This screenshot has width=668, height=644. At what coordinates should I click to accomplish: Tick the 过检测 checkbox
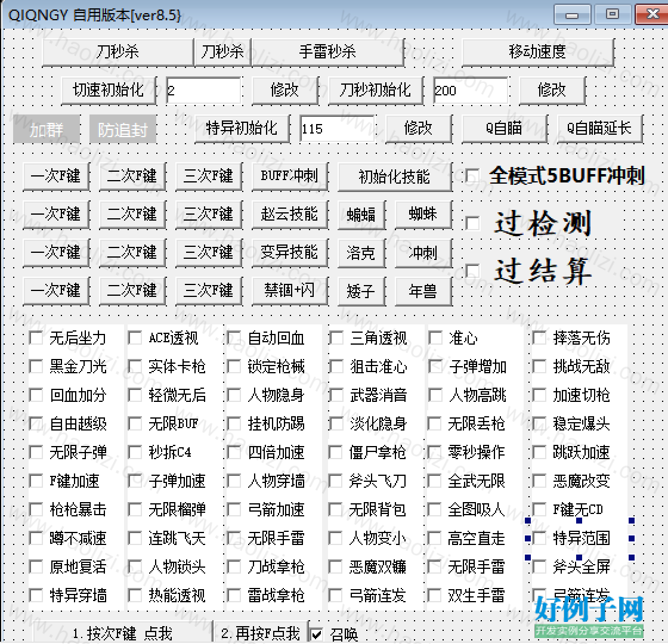pyautogui.click(x=472, y=223)
